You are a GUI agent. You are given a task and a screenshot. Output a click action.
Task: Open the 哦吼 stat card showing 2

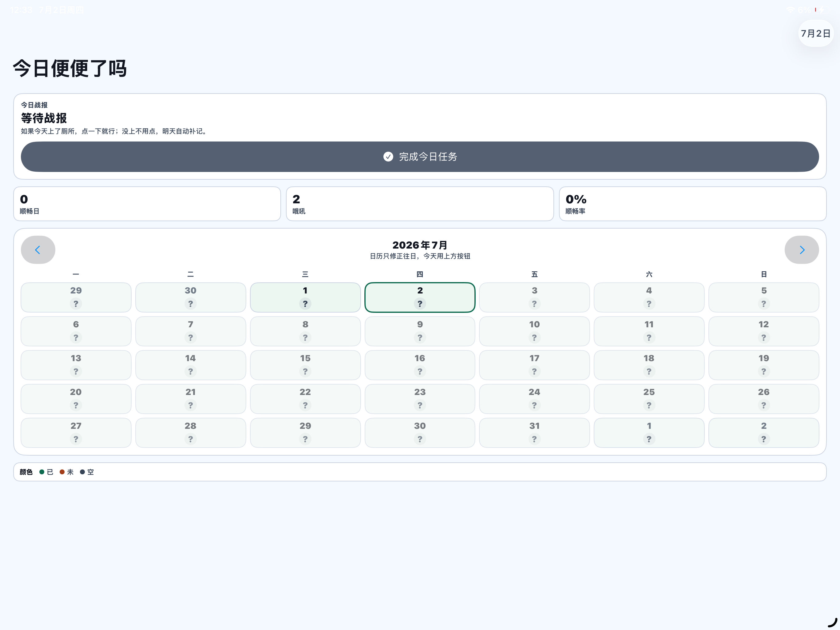[x=420, y=204]
